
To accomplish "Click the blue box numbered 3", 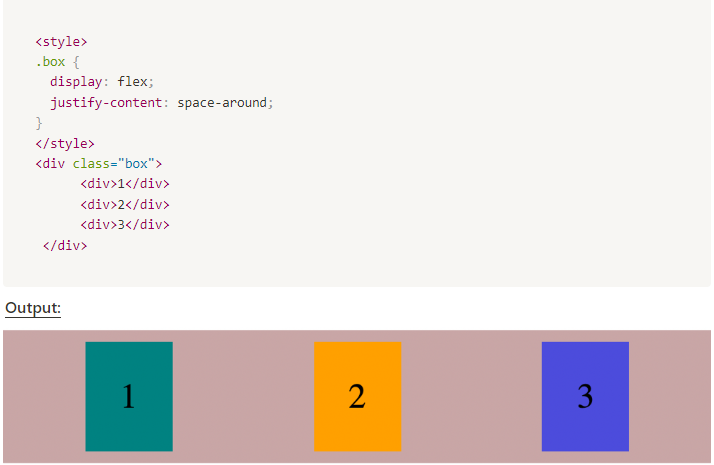I will [x=585, y=396].
